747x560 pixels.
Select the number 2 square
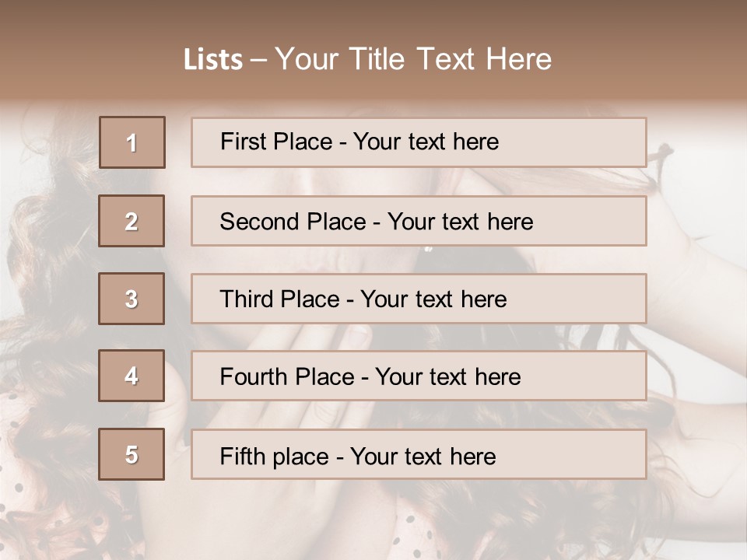[x=132, y=221]
